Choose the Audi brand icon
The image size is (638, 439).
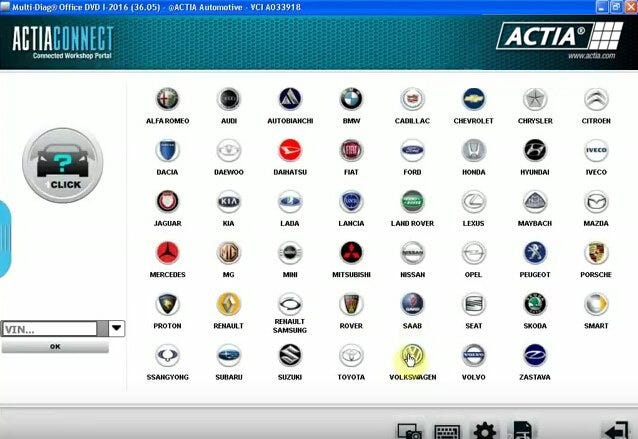[x=229, y=99]
